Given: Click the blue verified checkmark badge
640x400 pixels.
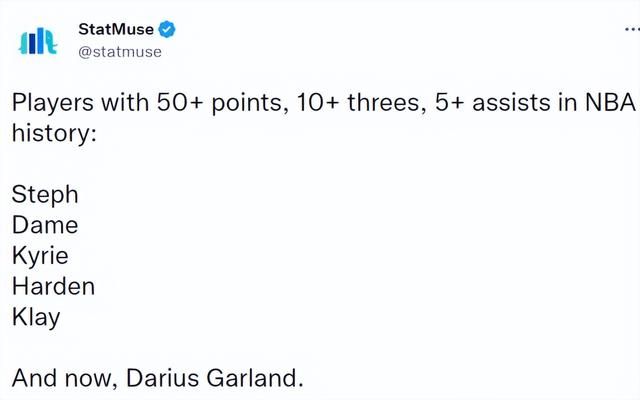Looking at the screenshot, I should coord(169,29).
